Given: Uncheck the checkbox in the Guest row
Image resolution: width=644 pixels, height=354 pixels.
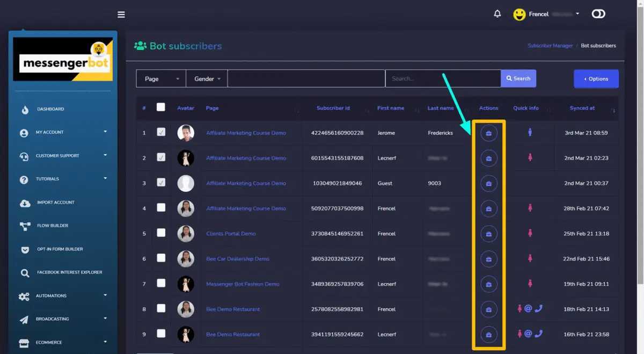Looking at the screenshot, I should tap(161, 183).
